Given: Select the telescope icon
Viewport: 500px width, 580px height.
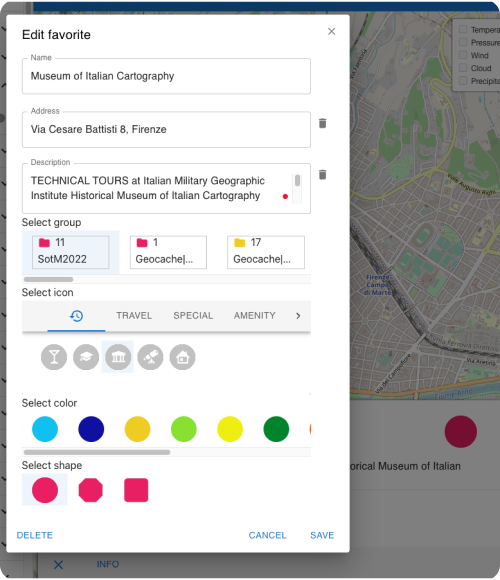Looking at the screenshot, I should [150, 357].
